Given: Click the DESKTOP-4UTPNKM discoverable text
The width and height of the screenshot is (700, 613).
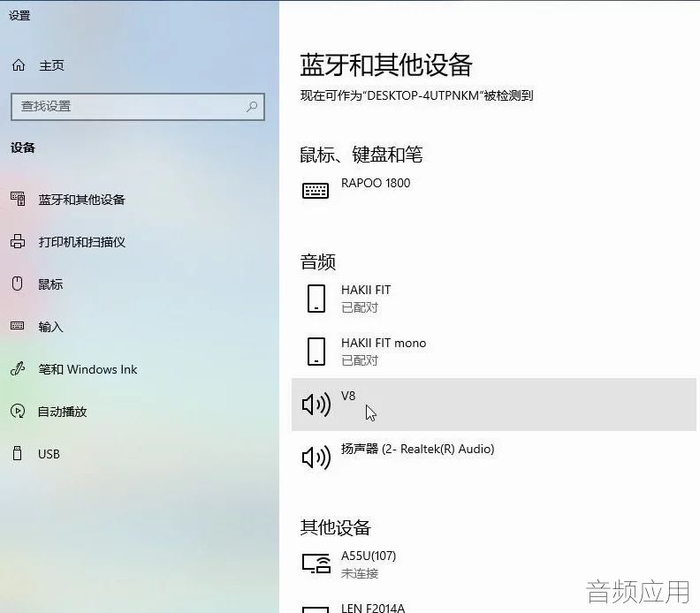Looking at the screenshot, I should click(417, 95).
